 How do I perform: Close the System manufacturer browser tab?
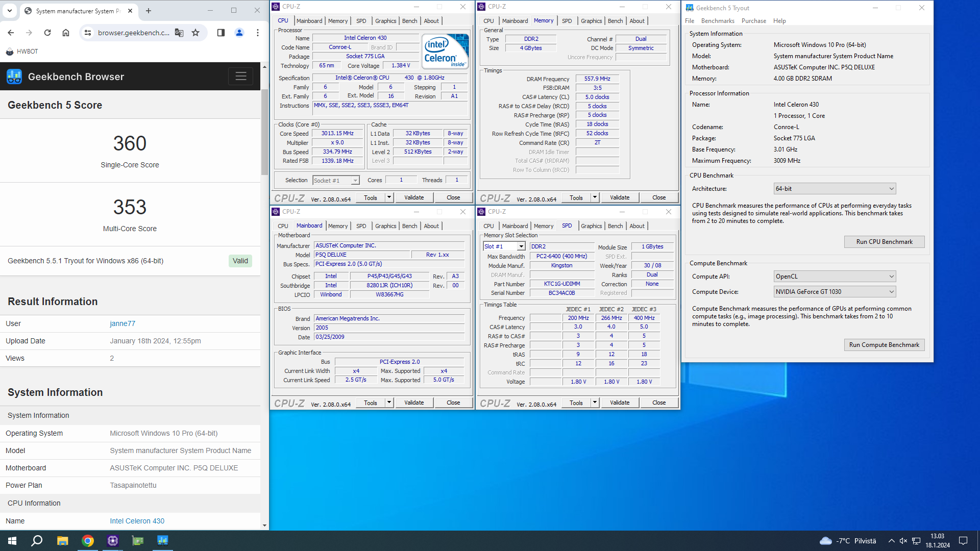click(x=130, y=11)
